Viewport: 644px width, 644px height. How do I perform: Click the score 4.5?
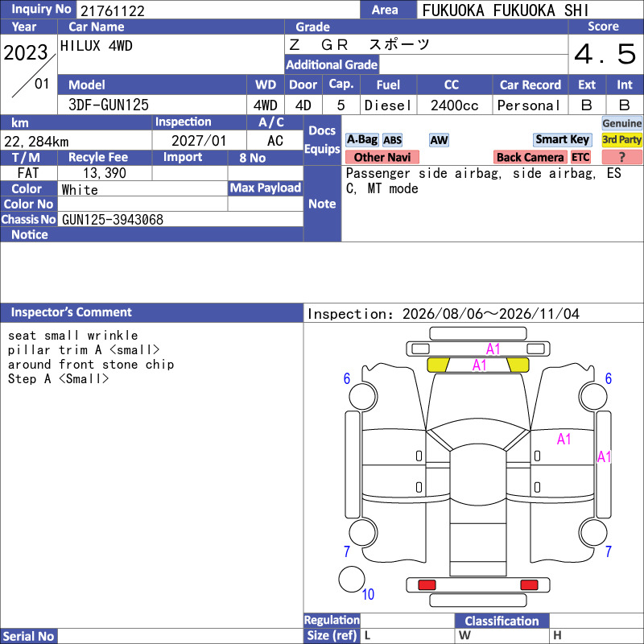coord(605,54)
